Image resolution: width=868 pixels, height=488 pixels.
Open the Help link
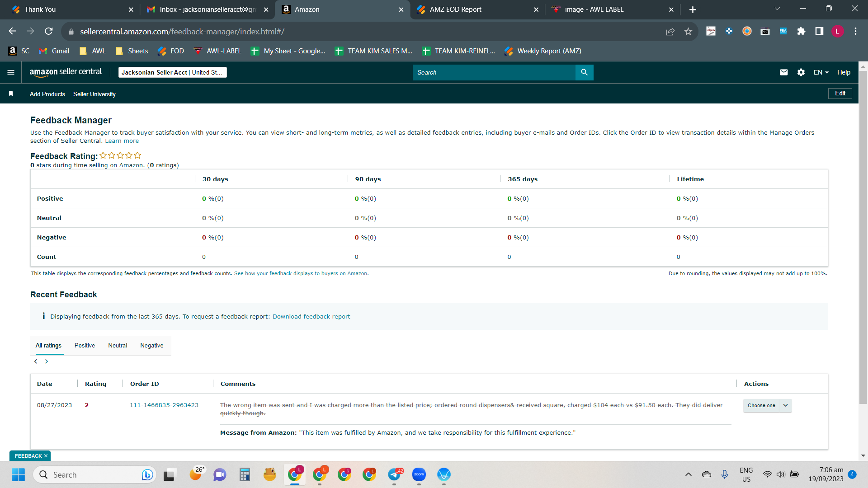coord(844,72)
